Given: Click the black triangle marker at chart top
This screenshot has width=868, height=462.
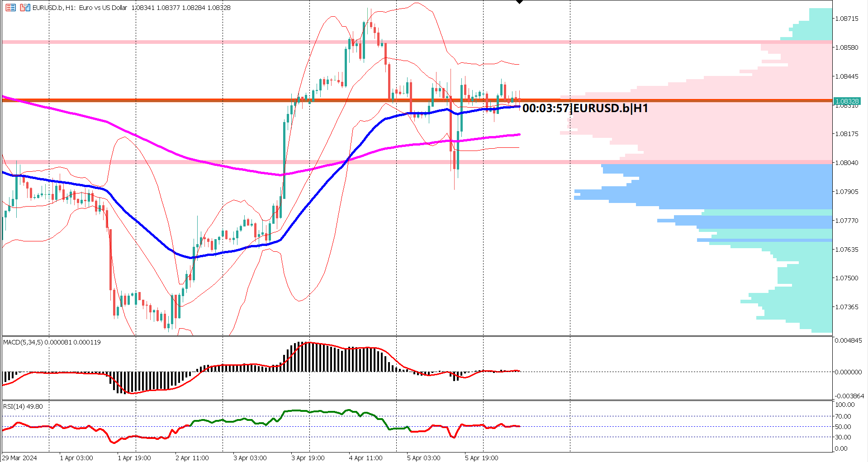Looking at the screenshot, I should (519, 2).
